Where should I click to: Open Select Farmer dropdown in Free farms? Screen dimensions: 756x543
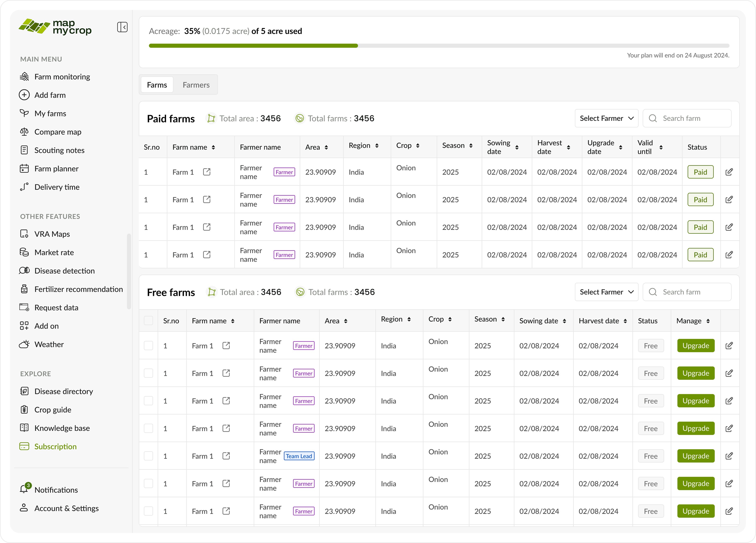click(606, 292)
